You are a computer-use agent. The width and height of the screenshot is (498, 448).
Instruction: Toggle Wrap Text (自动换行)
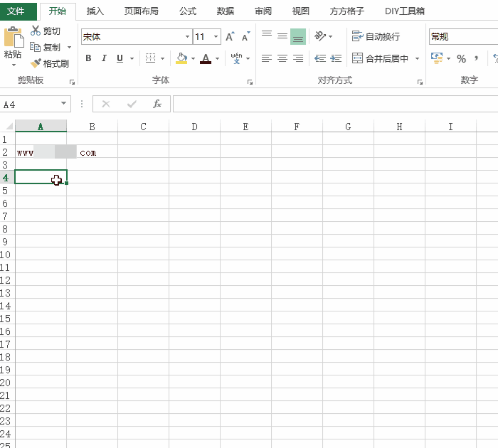376,36
